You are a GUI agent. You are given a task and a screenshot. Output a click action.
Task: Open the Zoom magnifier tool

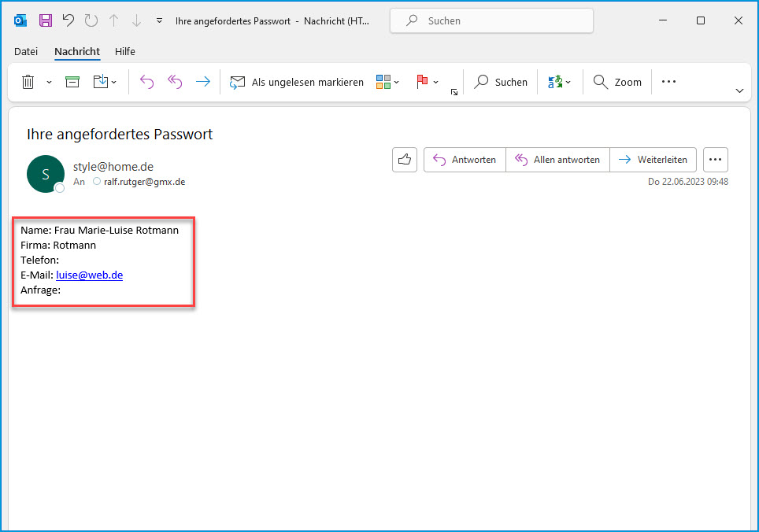617,82
